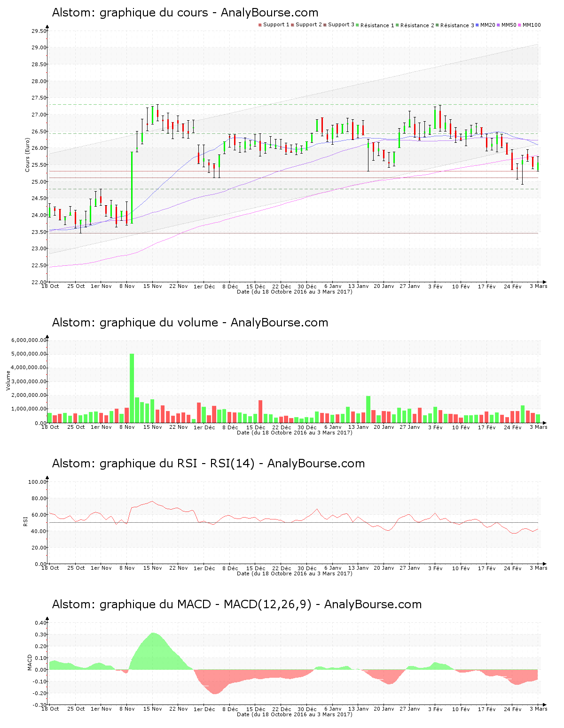Image resolution: width=564 pixels, height=728 pixels.
Task: Click the 6,000,000.00 volume axis value
Action: (29, 340)
